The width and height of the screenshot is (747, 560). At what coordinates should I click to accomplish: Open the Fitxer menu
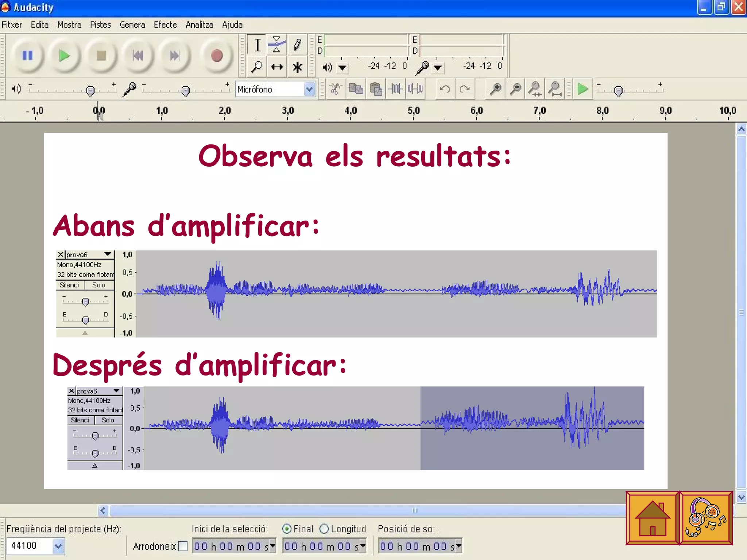[12, 25]
